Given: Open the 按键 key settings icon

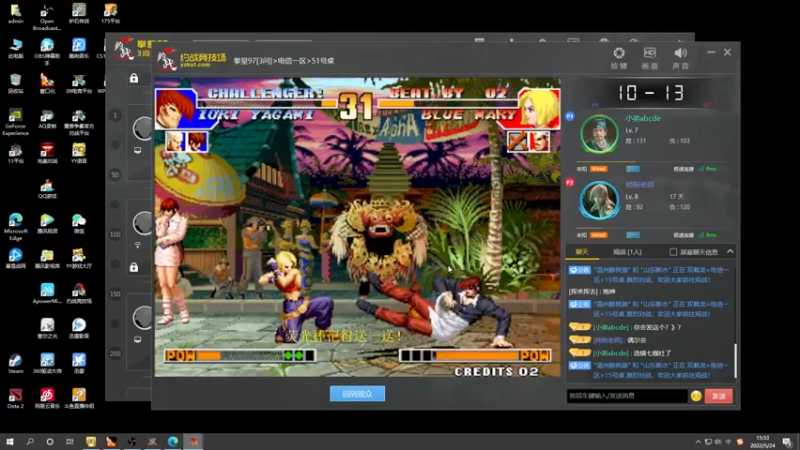Looking at the screenshot, I should (x=619, y=58).
